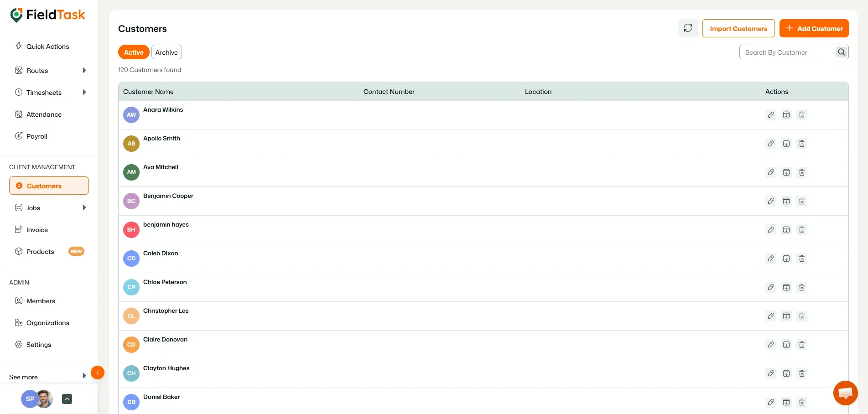868x414 pixels.
Task: Select Customers in the sidebar
Action: click(x=49, y=186)
